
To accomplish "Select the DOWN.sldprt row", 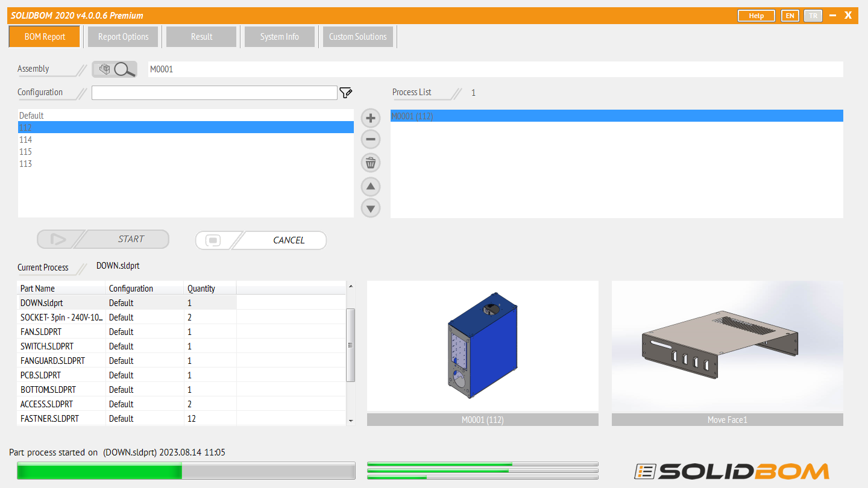I will pos(181,303).
